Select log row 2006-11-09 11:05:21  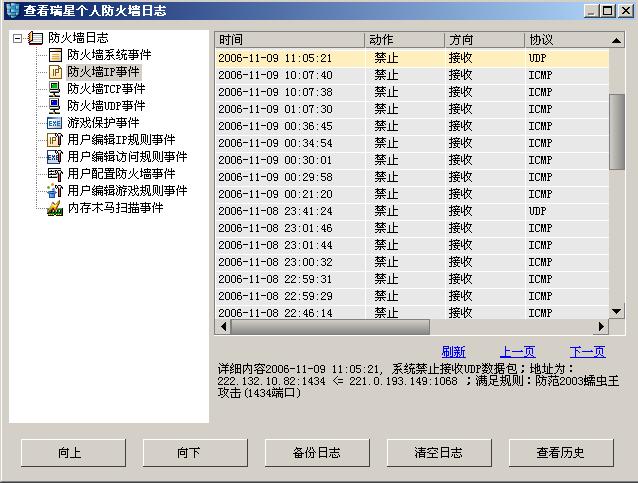coord(412,58)
